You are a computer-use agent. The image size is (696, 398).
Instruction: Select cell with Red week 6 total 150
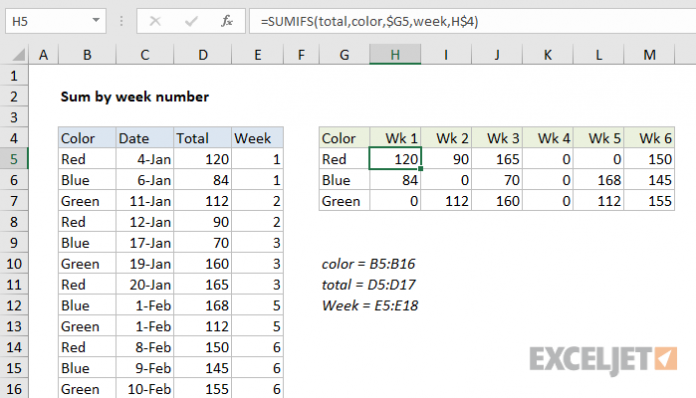click(649, 159)
